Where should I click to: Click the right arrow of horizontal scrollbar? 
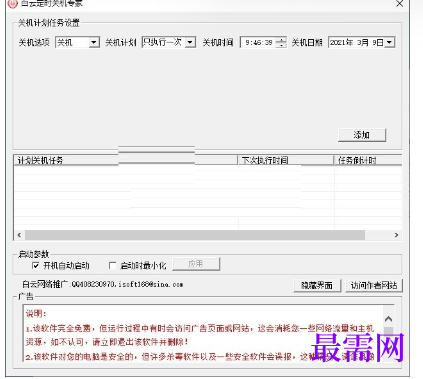(x=396, y=235)
